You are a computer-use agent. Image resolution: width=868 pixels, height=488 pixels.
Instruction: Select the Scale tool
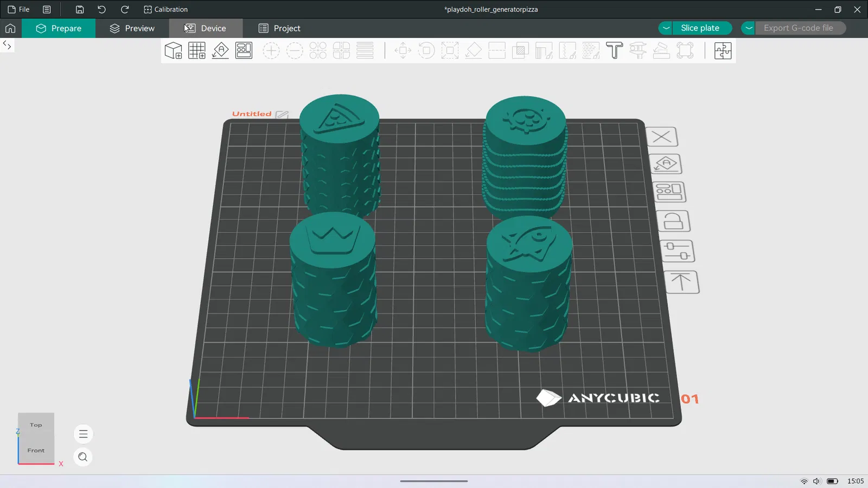450,50
